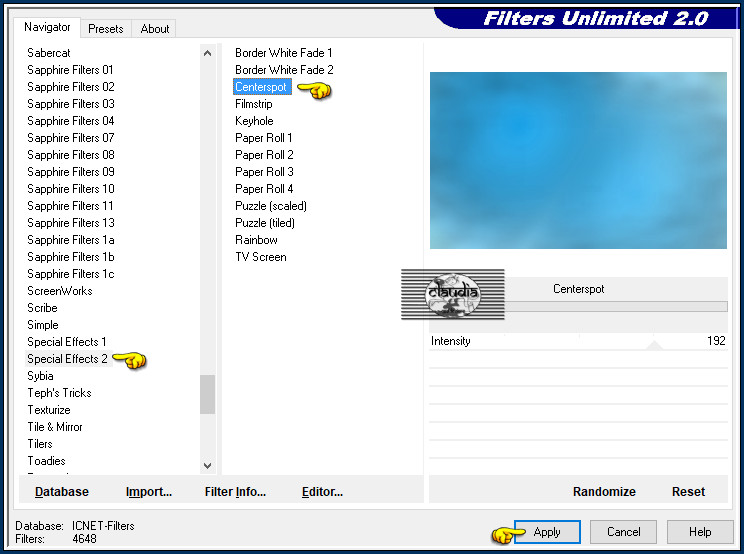Adjust the Intensity slider handle
744x554 pixels.
pos(654,345)
